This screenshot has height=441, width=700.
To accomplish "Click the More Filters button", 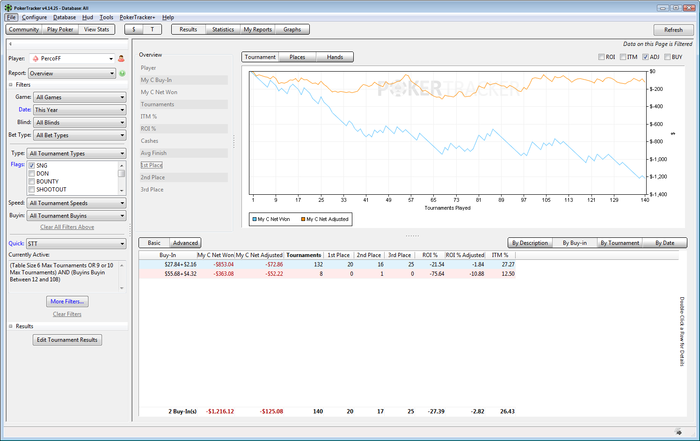I will coord(67,301).
